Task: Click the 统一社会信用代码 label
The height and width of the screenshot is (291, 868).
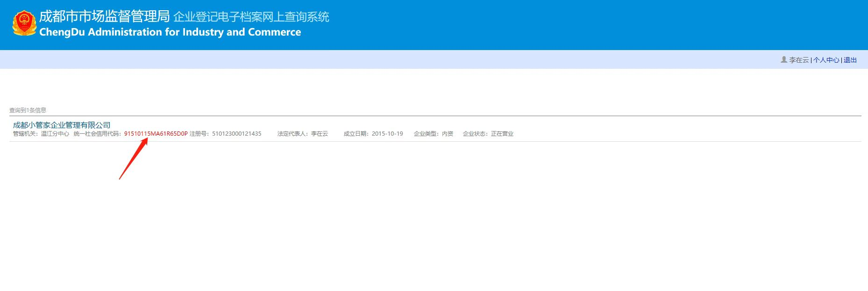Action: (97, 134)
